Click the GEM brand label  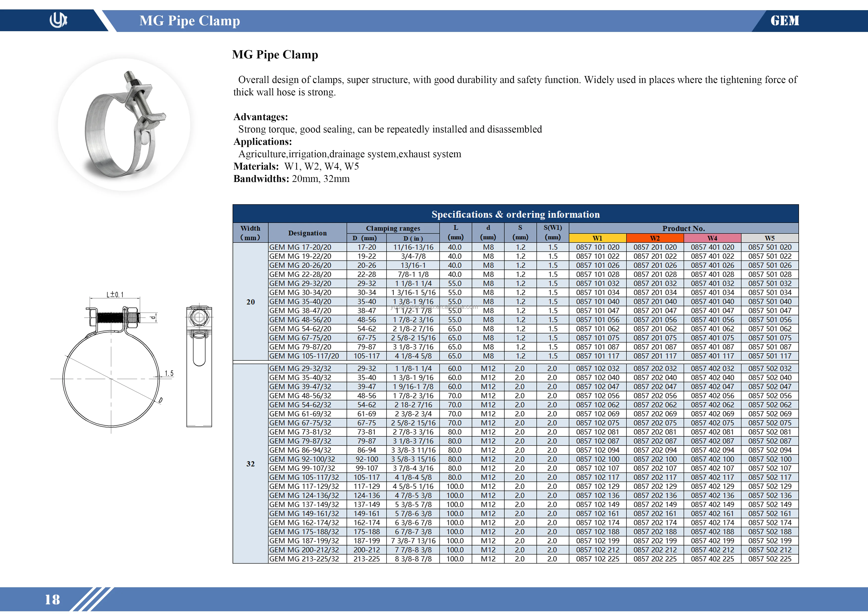tap(785, 21)
